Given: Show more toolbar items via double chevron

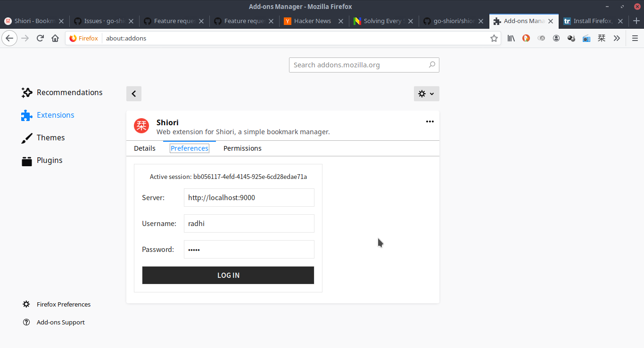Looking at the screenshot, I should 617,38.
